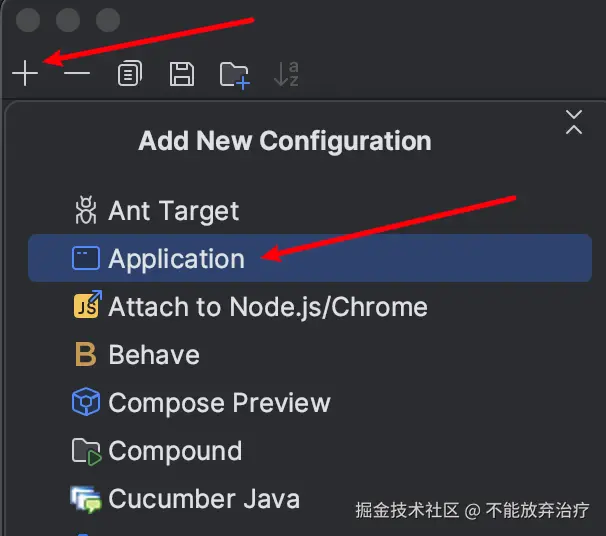Click the Ant Target bug icon
Screen dimensions: 606x536
point(86,210)
